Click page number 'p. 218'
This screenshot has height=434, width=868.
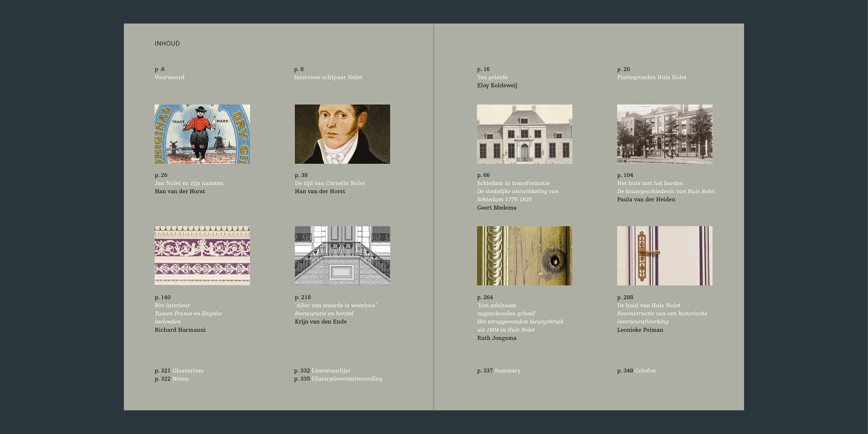[303, 297]
